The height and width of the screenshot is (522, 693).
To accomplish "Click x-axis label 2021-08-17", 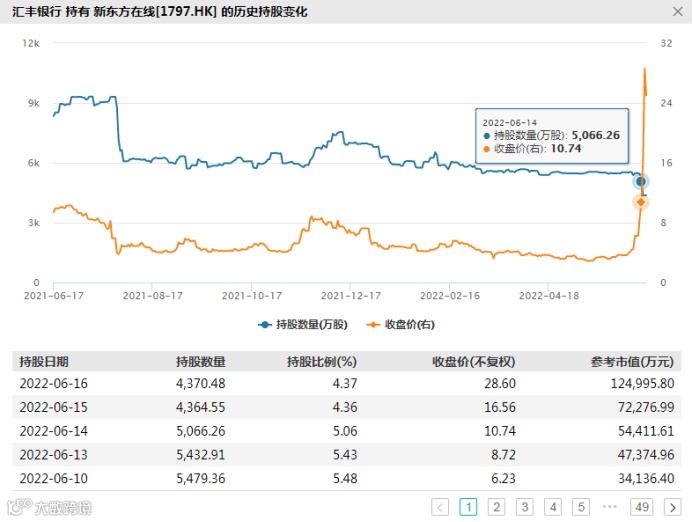I will [x=152, y=296].
